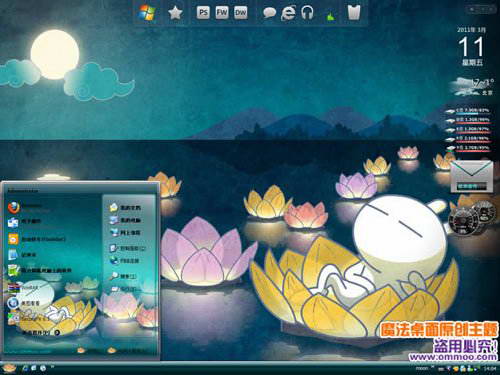Viewport: 500px width, 375px height.
Task: Launch Fireworks from the FW dock icon
Action: (x=222, y=13)
